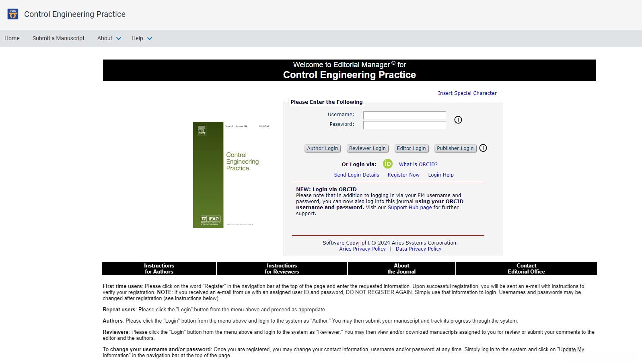
Task: Open Submit a Manuscript menu item
Action: pos(58,38)
